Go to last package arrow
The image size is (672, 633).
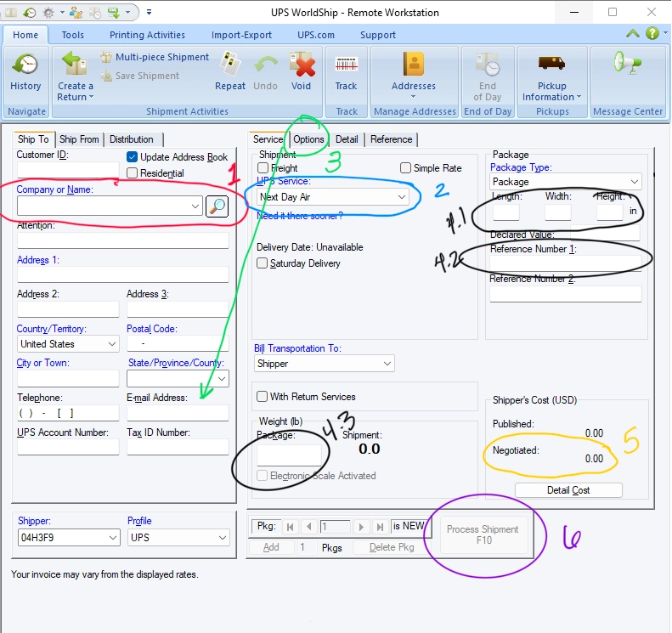380,527
